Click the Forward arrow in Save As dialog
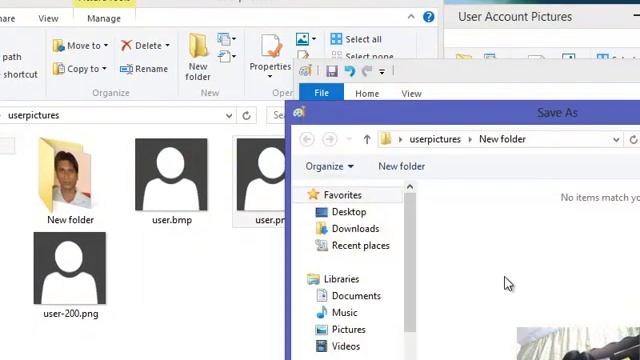This screenshot has height=360, width=640. [x=330, y=139]
